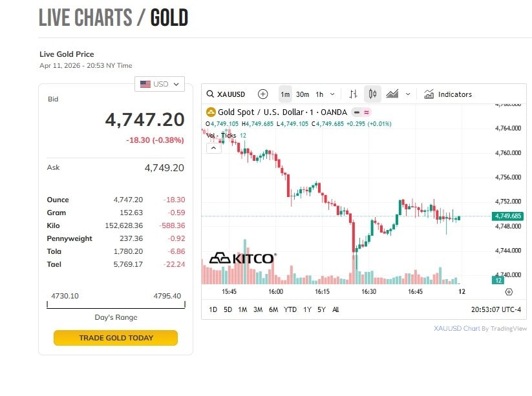
Task: Switch chart interval to 30m
Action: tap(303, 94)
